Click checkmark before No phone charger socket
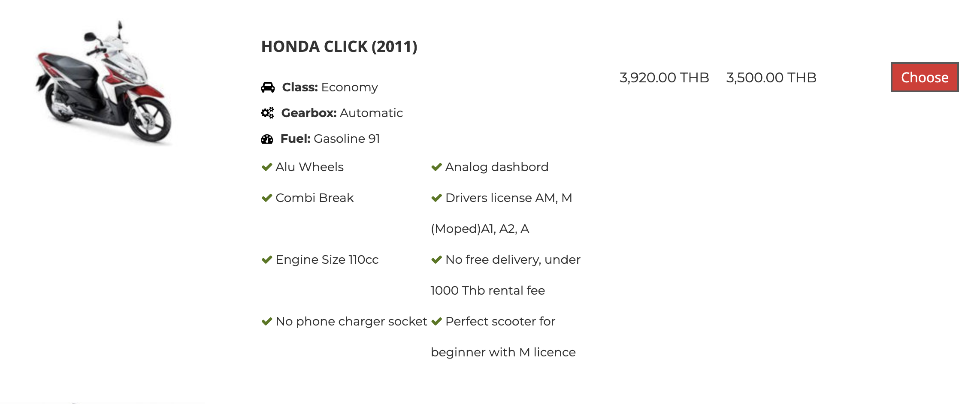Viewport: 980px width, 404px height. pos(267,321)
